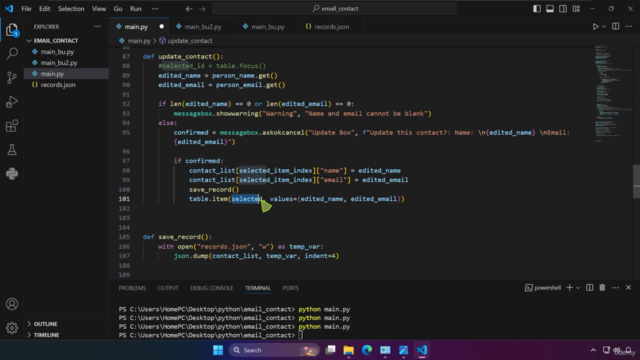Open editor More Actions ellipsis
Viewport: 640px width, 360px height.
click(x=629, y=27)
